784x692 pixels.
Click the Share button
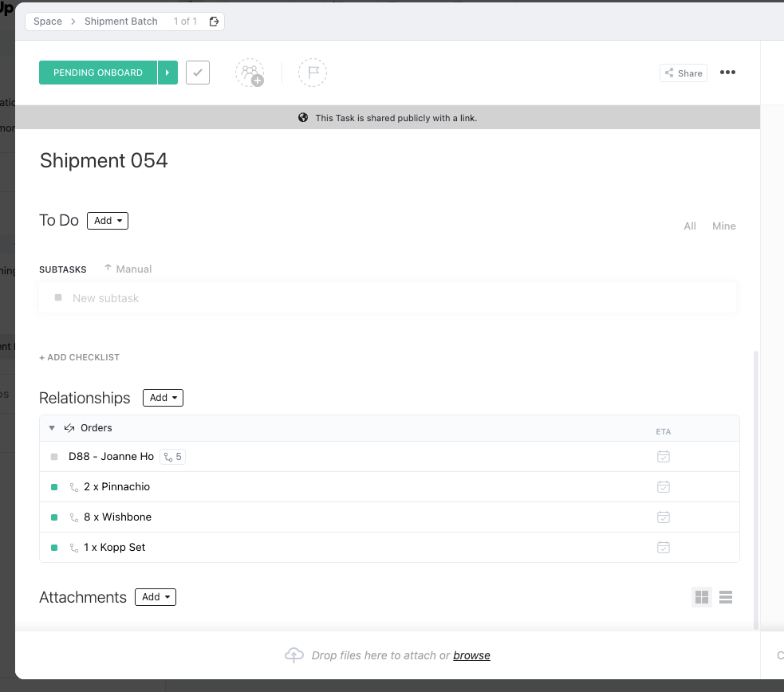click(684, 73)
